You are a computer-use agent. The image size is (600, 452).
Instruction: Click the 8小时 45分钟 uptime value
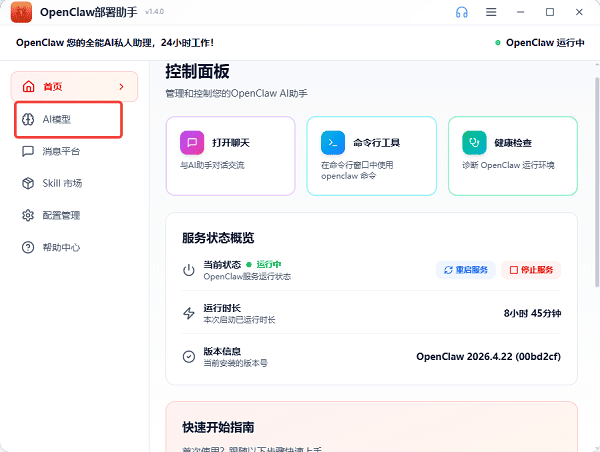532,313
